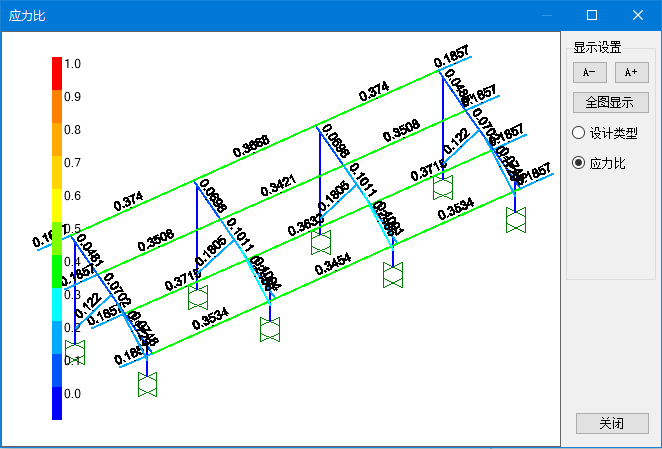Viewport: 662px width, 449px height.
Task: Select the 设计类型 radio option
Action: point(579,133)
